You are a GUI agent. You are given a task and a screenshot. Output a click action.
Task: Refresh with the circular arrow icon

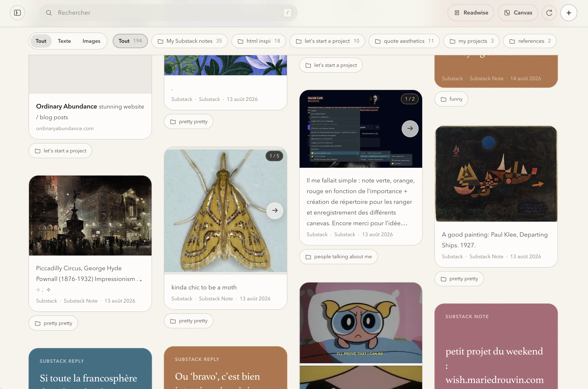click(549, 13)
